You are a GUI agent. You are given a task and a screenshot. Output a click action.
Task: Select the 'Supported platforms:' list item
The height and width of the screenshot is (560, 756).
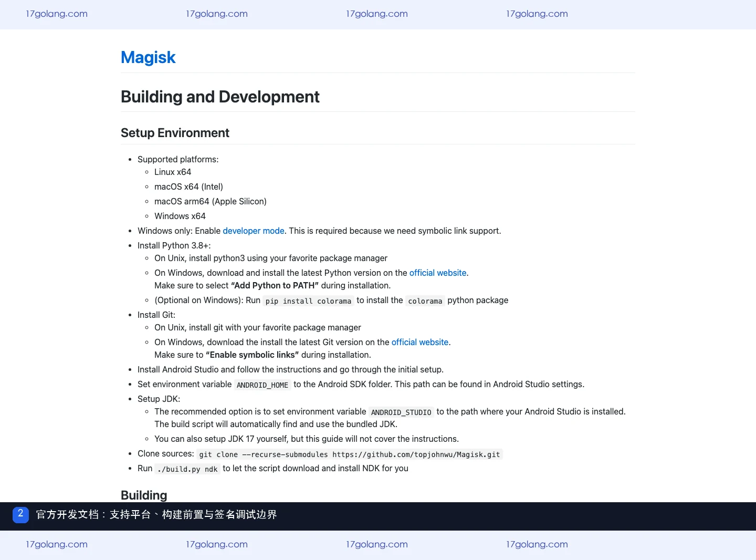coord(178,159)
